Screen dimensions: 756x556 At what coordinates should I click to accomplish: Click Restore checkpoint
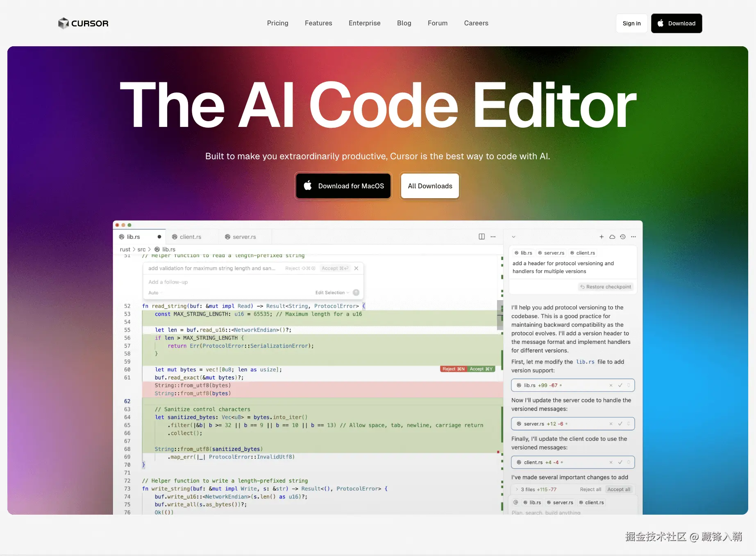tap(606, 287)
